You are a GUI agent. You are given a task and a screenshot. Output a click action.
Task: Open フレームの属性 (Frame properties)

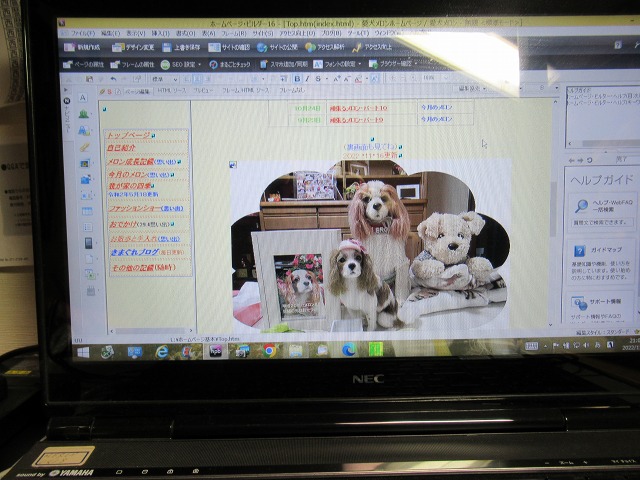click(132, 64)
